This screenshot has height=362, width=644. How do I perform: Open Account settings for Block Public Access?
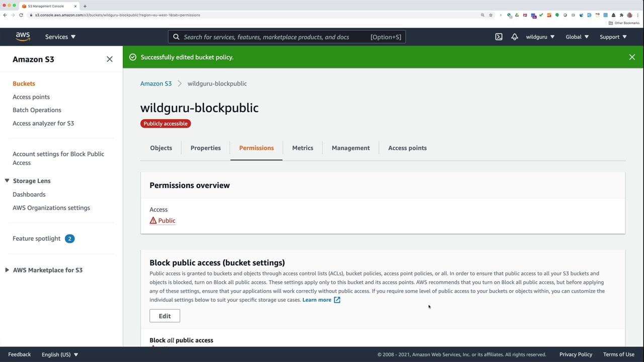click(58, 158)
